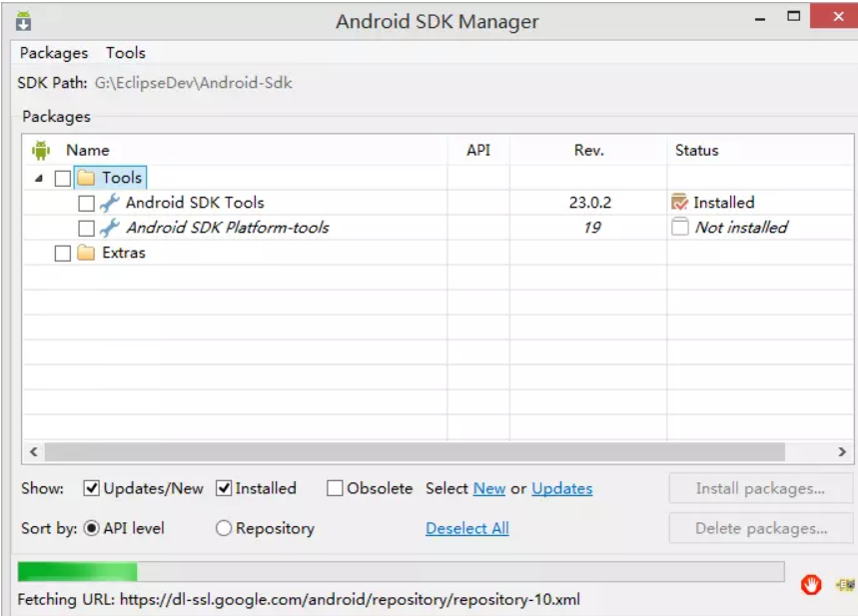The image size is (858, 616).
Task: Click the Installed status icon
Action: pos(679,203)
